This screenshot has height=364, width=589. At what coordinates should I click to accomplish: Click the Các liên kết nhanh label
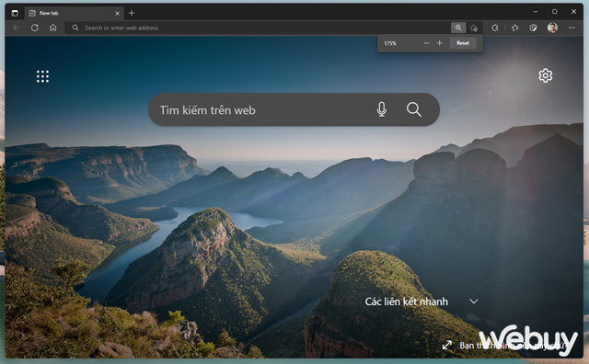(x=407, y=301)
